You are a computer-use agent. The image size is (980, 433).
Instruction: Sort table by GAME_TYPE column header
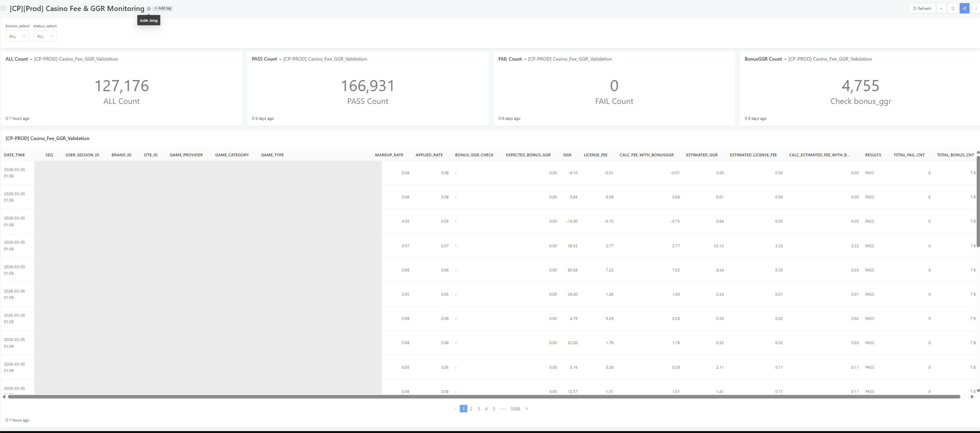[x=272, y=155]
